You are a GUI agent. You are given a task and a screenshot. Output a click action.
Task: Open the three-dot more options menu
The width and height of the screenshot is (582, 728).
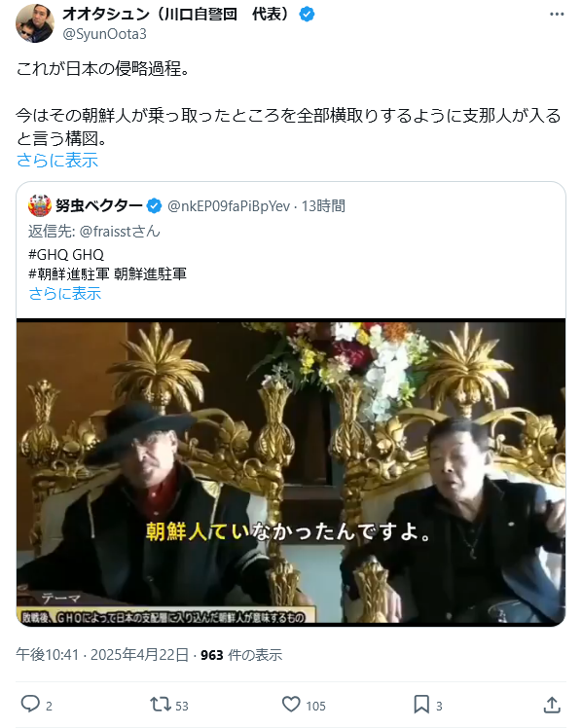tap(557, 15)
